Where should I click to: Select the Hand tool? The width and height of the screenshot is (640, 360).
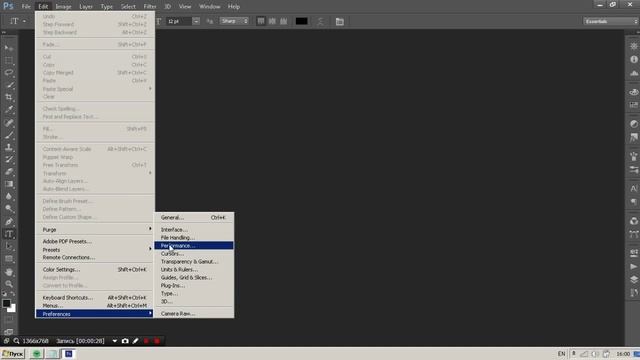pyautogui.click(x=9, y=272)
